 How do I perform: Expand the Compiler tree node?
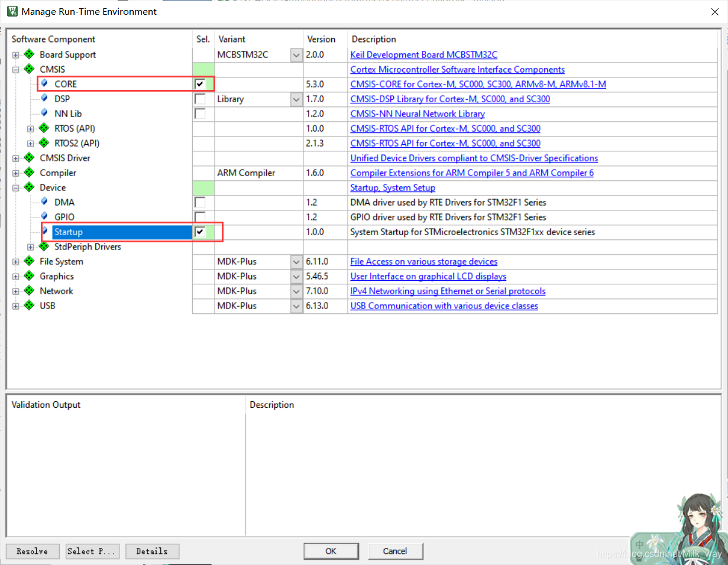(x=16, y=173)
